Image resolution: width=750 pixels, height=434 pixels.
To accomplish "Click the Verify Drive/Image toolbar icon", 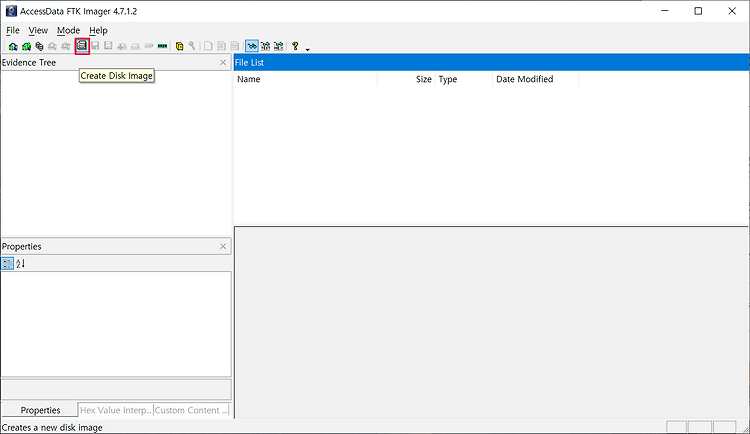I will pyautogui.click(x=149, y=46).
